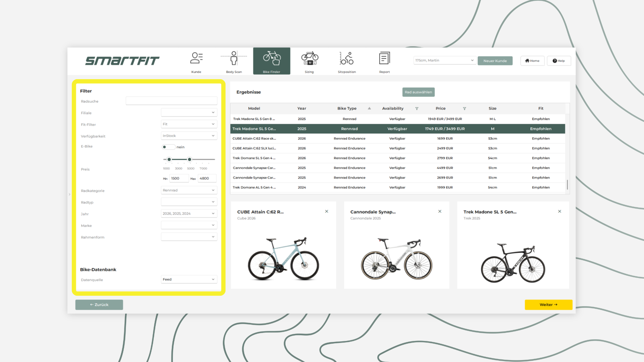644x362 pixels.
Task: Click the Radsuche search field
Action: coord(171,101)
